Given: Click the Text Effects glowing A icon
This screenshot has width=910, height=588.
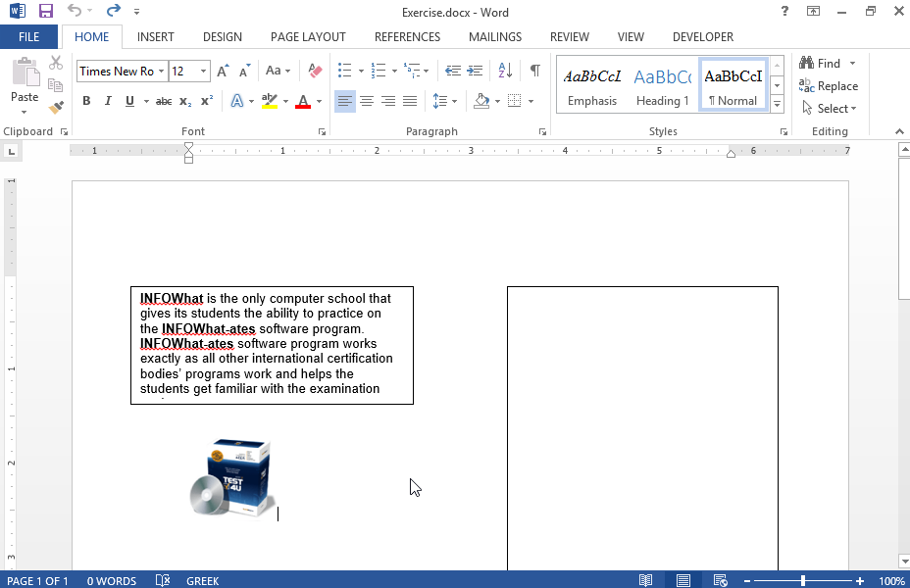Looking at the screenshot, I should pos(236,102).
